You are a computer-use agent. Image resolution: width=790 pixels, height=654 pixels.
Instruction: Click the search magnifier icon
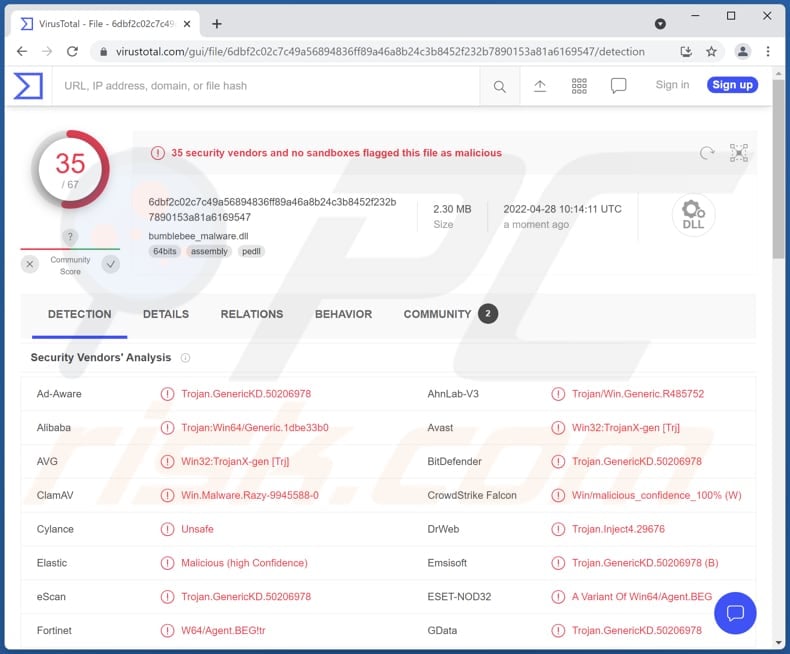click(x=499, y=86)
